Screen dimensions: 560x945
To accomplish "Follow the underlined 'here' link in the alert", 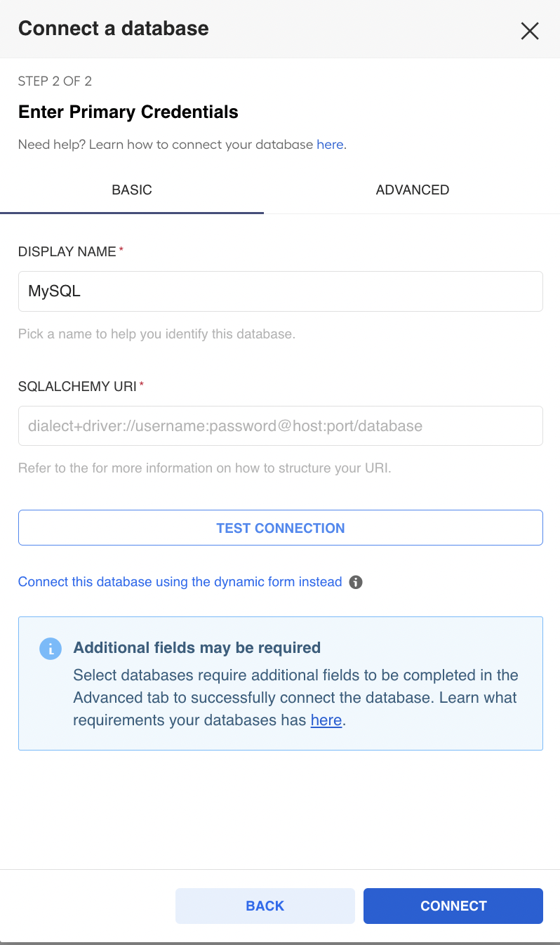I will (x=326, y=720).
